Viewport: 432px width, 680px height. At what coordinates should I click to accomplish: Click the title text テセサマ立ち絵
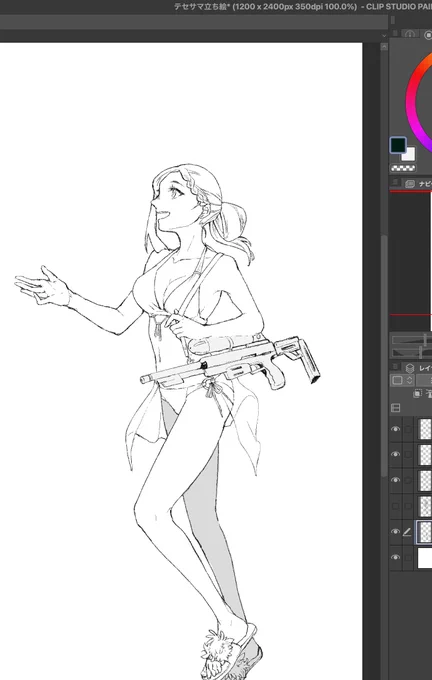click(201, 7)
